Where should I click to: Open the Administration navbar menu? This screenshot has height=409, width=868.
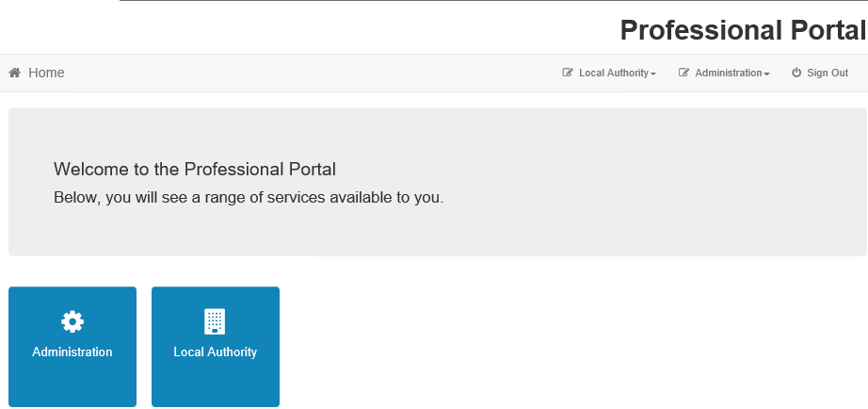click(x=724, y=73)
